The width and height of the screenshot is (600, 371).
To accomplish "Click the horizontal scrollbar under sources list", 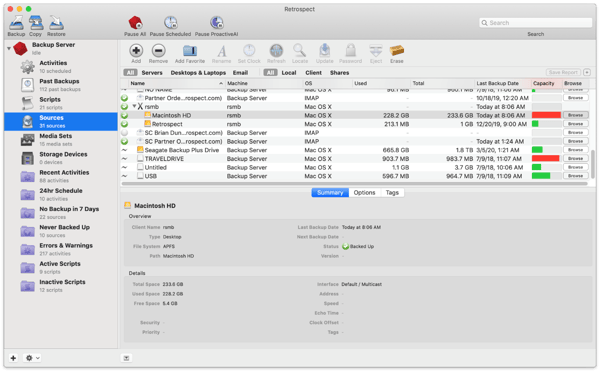I will [x=354, y=184].
